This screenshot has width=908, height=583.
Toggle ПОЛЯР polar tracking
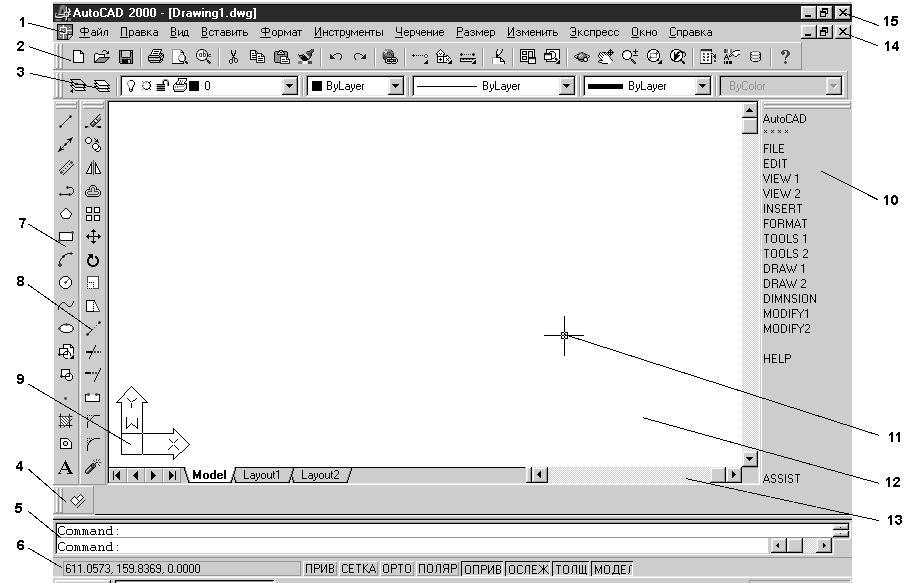click(438, 569)
